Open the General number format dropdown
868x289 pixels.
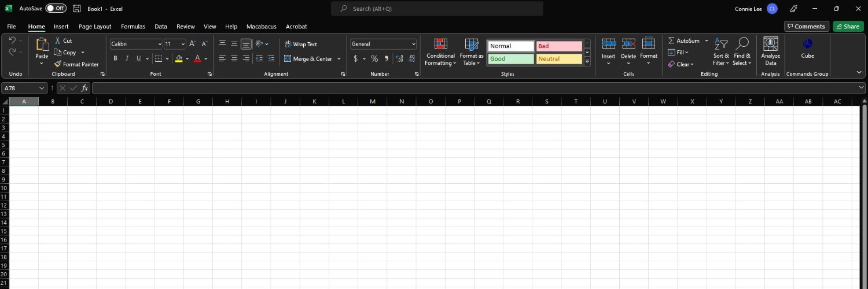[x=413, y=44]
